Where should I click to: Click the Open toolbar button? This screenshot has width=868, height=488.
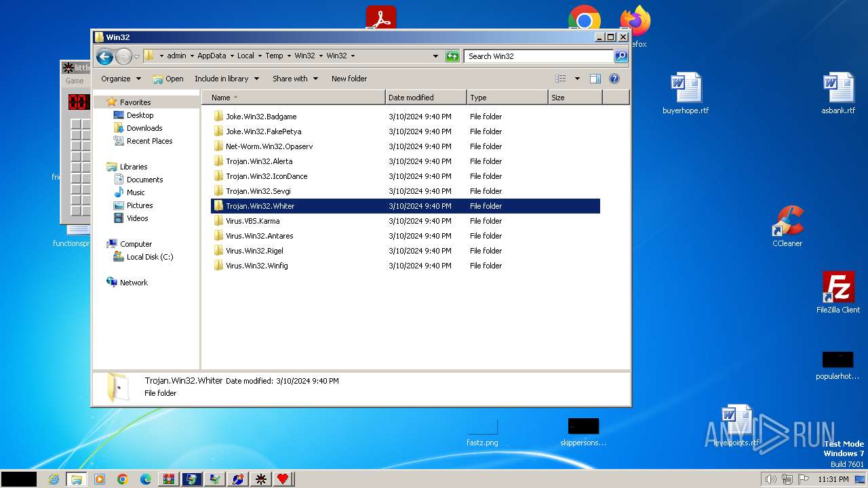coord(168,79)
